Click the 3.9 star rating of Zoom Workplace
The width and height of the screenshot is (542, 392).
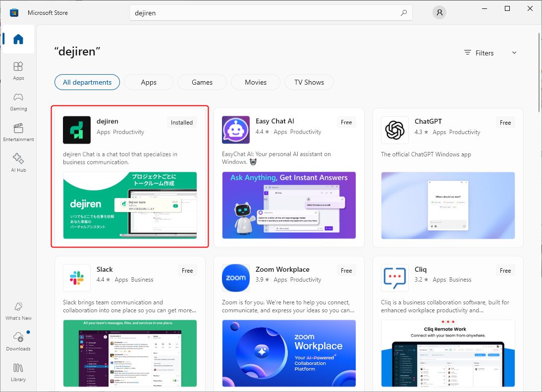click(x=263, y=280)
